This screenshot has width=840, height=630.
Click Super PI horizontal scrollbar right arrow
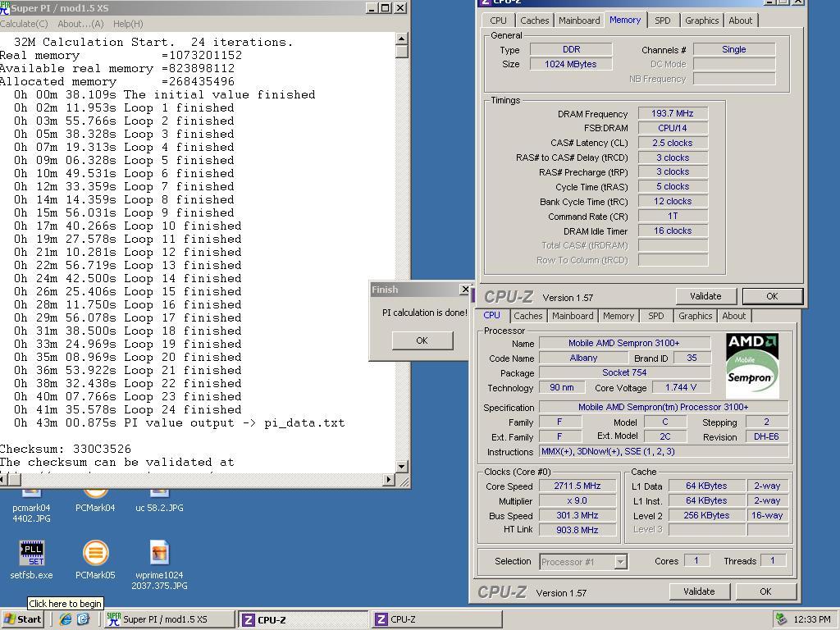coord(390,479)
